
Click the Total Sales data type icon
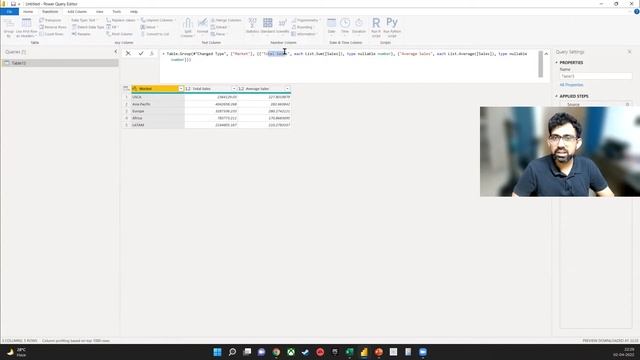pyautogui.click(x=188, y=89)
